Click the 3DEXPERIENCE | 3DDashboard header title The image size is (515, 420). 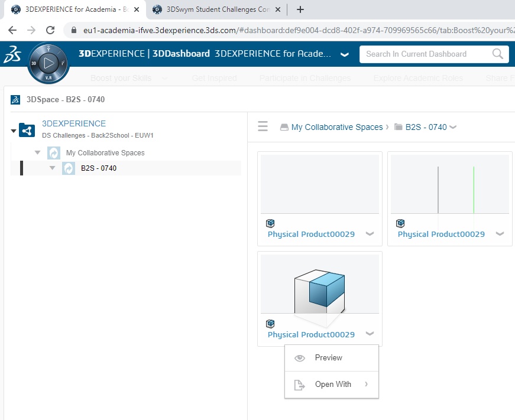coord(144,54)
